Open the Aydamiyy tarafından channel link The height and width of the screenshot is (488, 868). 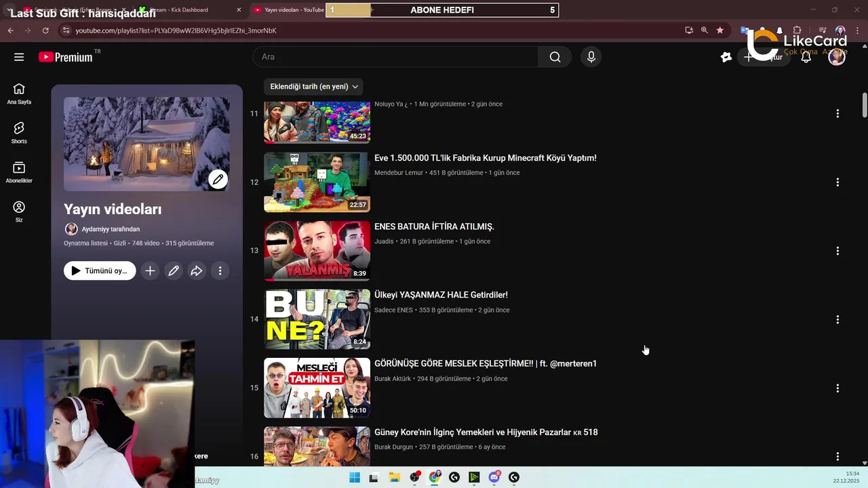111,229
